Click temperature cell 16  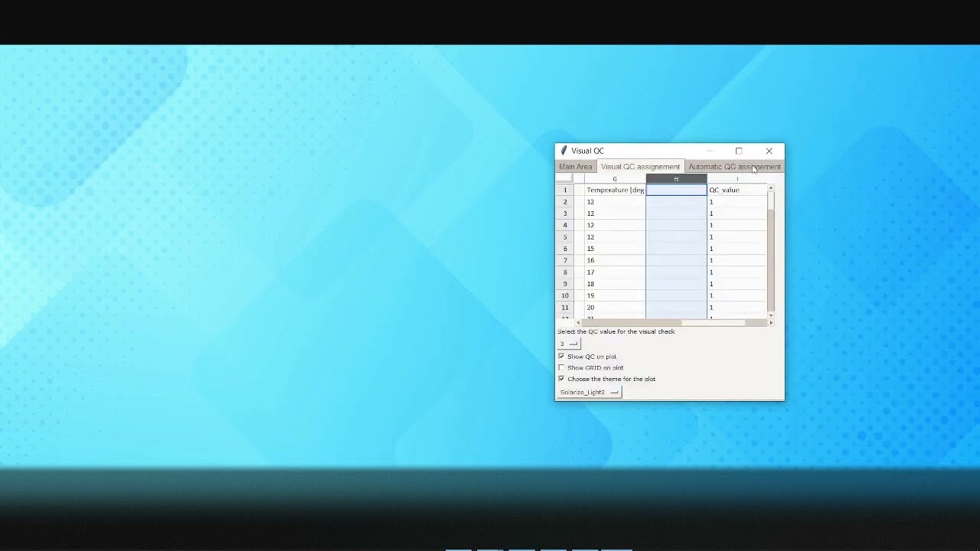(615, 260)
